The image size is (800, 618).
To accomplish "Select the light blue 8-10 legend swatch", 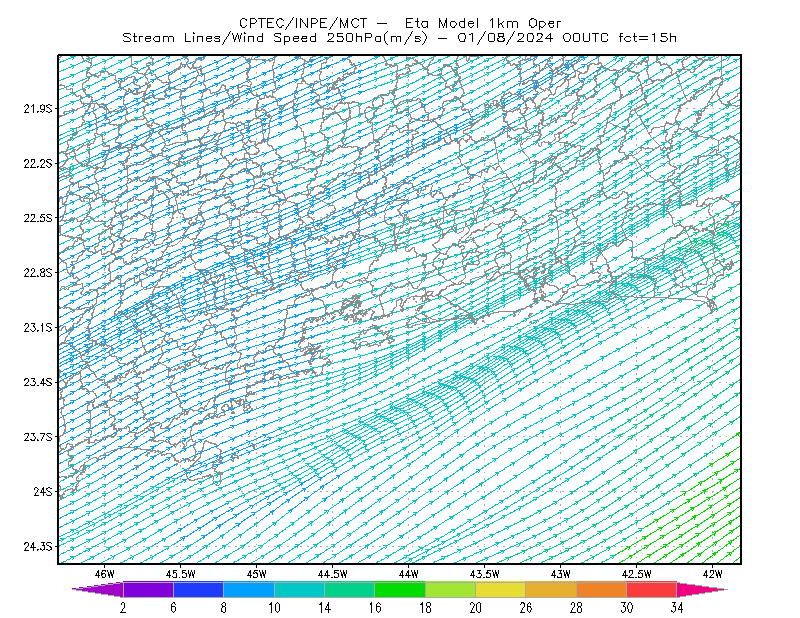I will click(249, 589).
